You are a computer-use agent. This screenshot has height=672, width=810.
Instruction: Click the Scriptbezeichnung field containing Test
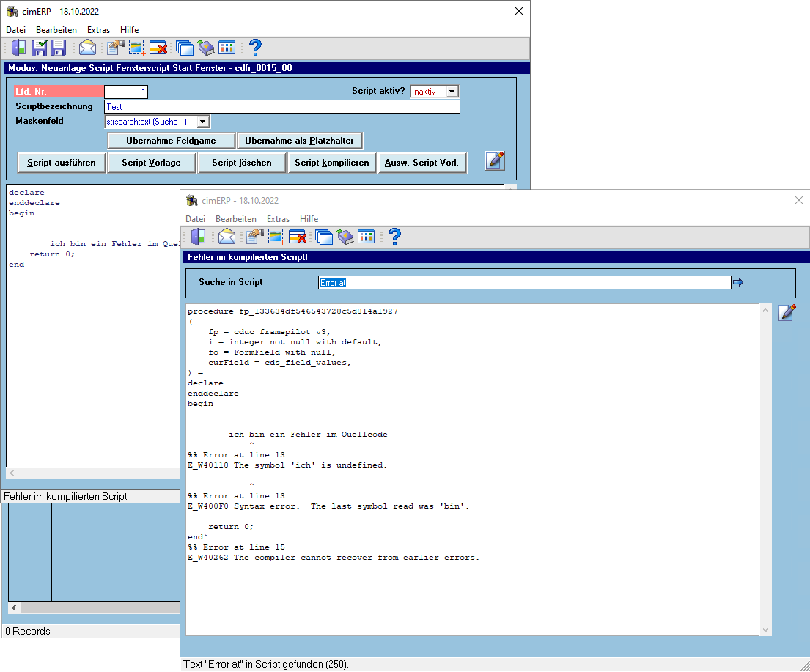(x=282, y=107)
